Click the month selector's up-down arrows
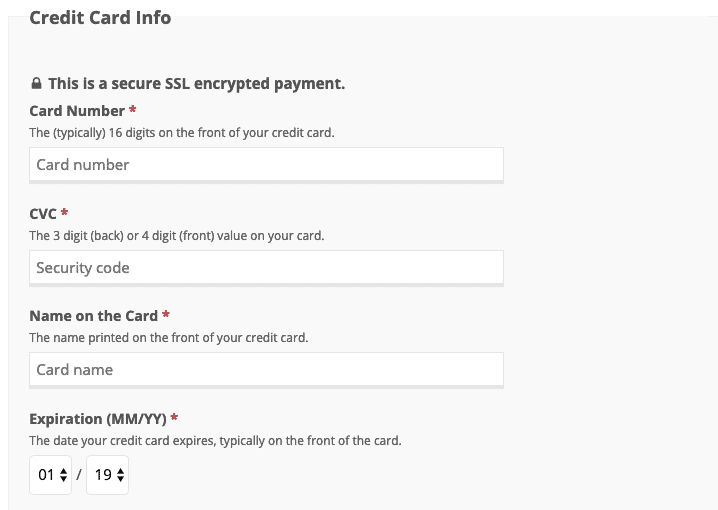This screenshot has height=510, width=718. pyautogui.click(x=64, y=475)
